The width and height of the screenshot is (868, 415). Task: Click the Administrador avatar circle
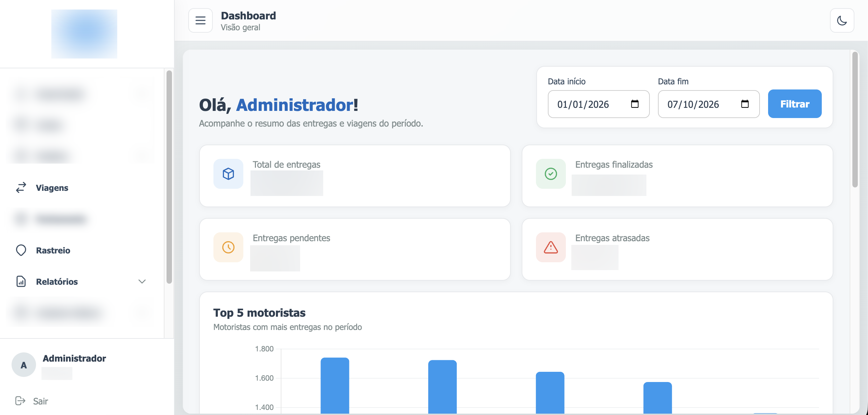tap(24, 365)
